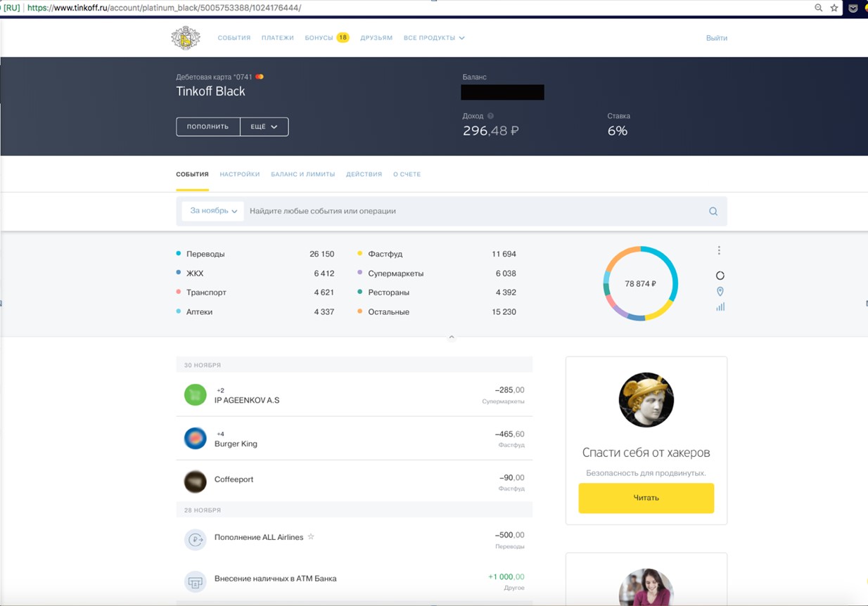Click the browser address bar URL
This screenshot has width=868, height=606.
[x=164, y=8]
